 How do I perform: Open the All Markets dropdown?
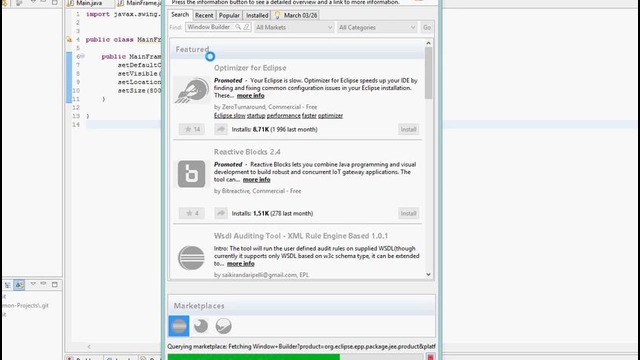(x=293, y=27)
